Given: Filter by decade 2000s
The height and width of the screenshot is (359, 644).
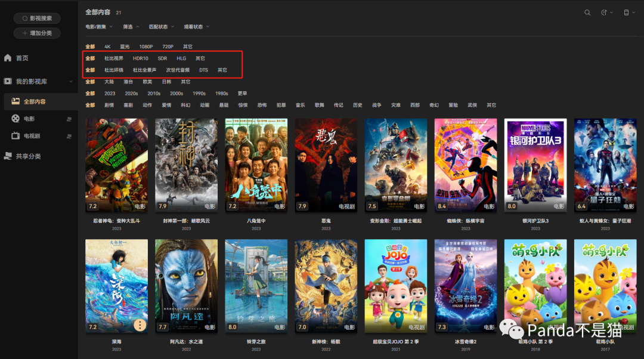Looking at the screenshot, I should tap(177, 94).
